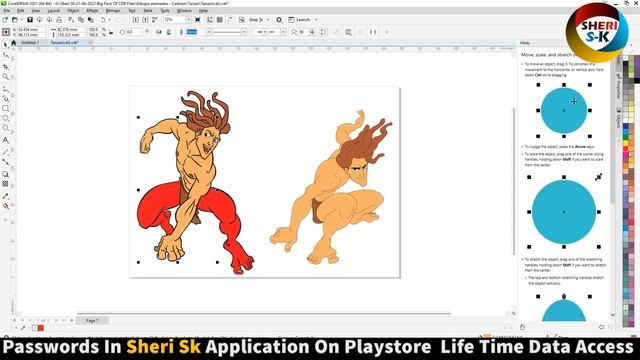Click the canvas horizontal scrollbar
The height and width of the screenshot is (360, 640).
[x=263, y=313]
